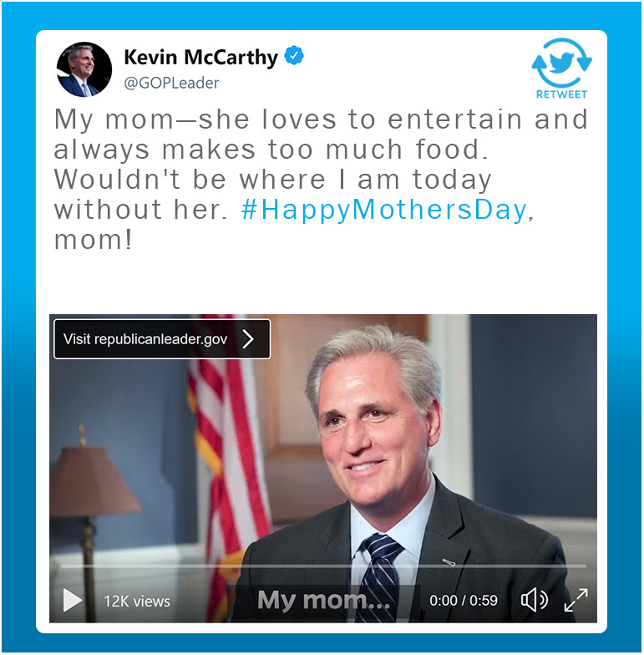Viewport: 644px width, 655px height.
Task: Click the "My mom..." video caption
Action: (x=324, y=600)
